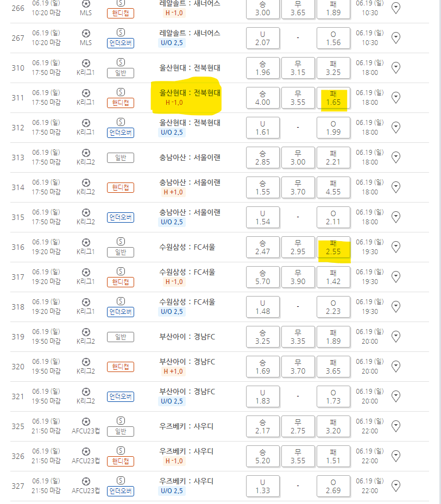
Task: Click the soccer ball icon in row 316
Action: (x=86, y=242)
